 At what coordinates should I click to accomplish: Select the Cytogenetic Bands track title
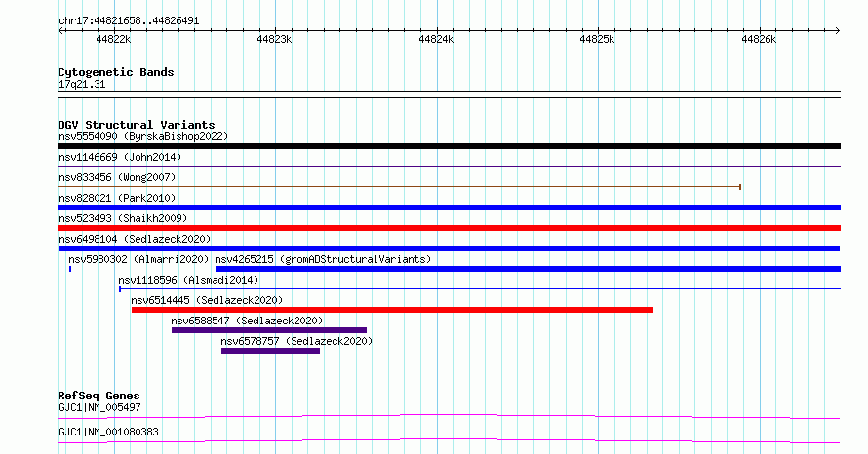(116, 72)
